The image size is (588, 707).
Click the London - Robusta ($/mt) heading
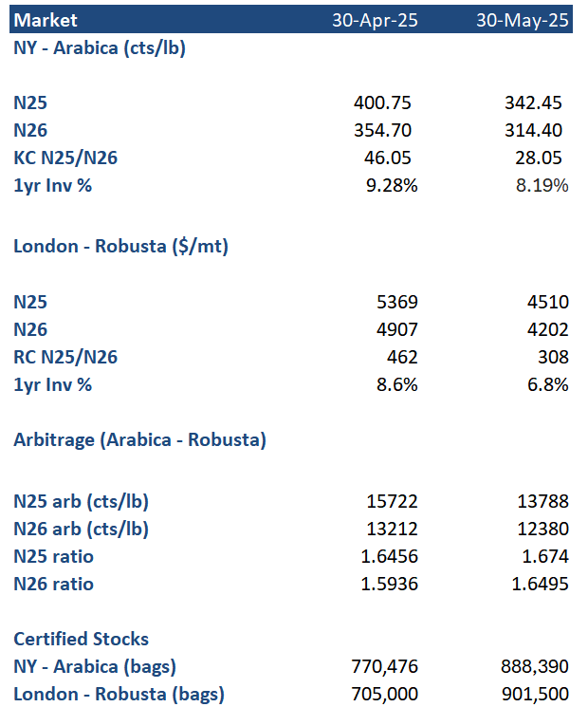click(x=120, y=247)
